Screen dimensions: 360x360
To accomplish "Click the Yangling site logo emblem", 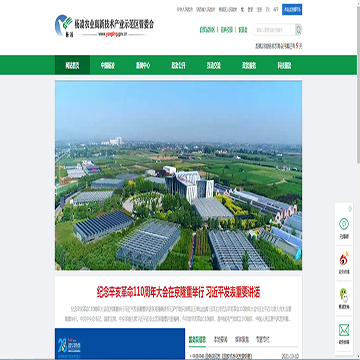I will [x=64, y=25].
